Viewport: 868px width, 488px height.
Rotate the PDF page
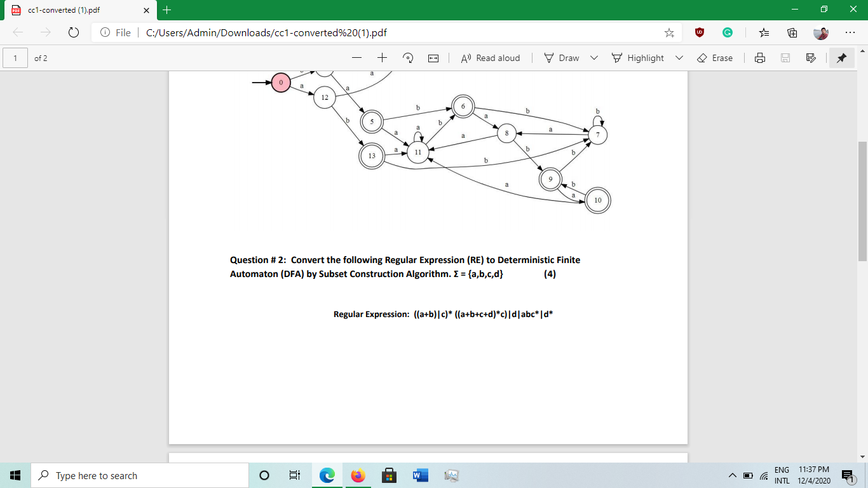coord(407,58)
